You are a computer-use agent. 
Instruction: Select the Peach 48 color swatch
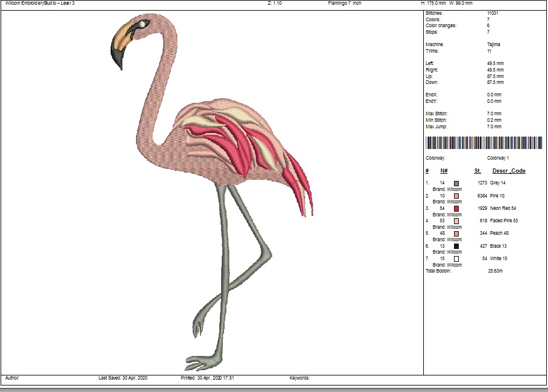456,233
